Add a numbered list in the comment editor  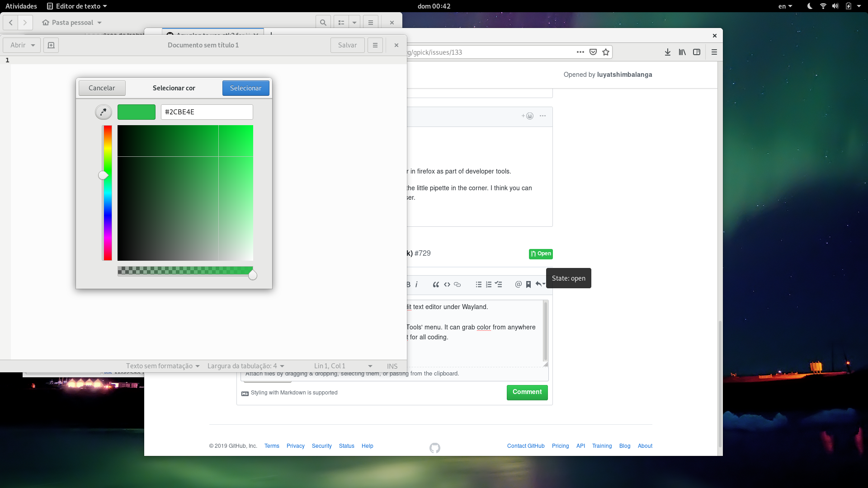[x=488, y=285]
